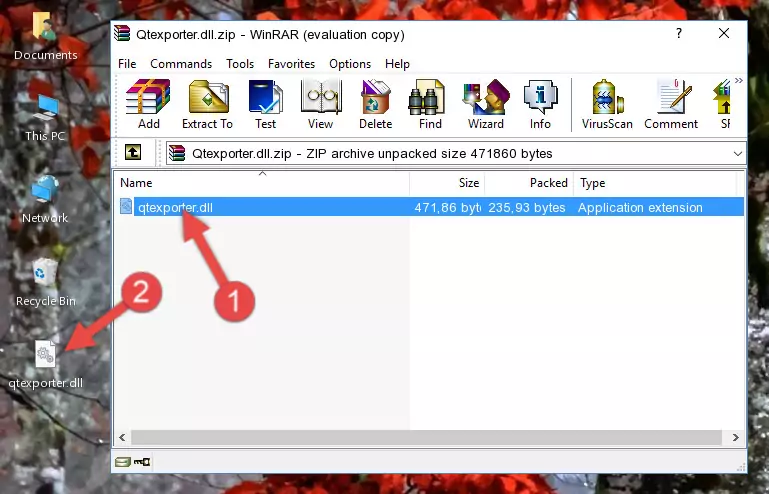Click the partially visible SFX toolbar icon
The width and height of the screenshot is (769, 494).
click(x=722, y=104)
